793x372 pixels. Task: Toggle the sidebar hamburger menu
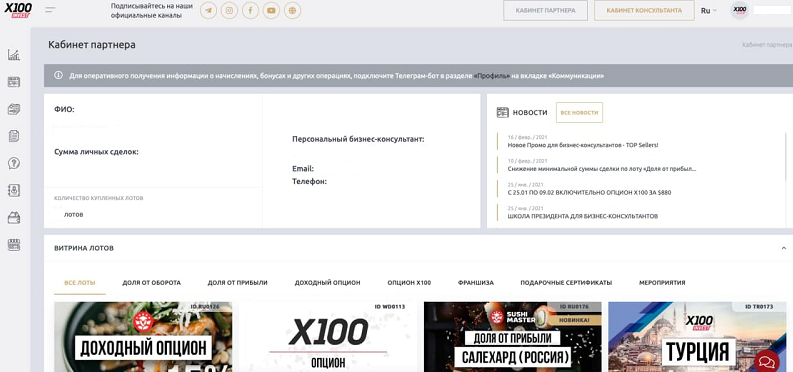50,10
